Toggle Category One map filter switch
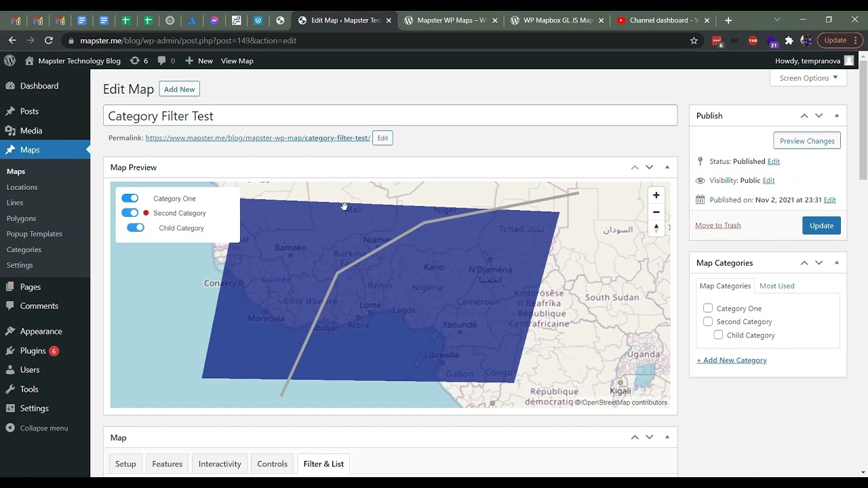 pos(130,198)
